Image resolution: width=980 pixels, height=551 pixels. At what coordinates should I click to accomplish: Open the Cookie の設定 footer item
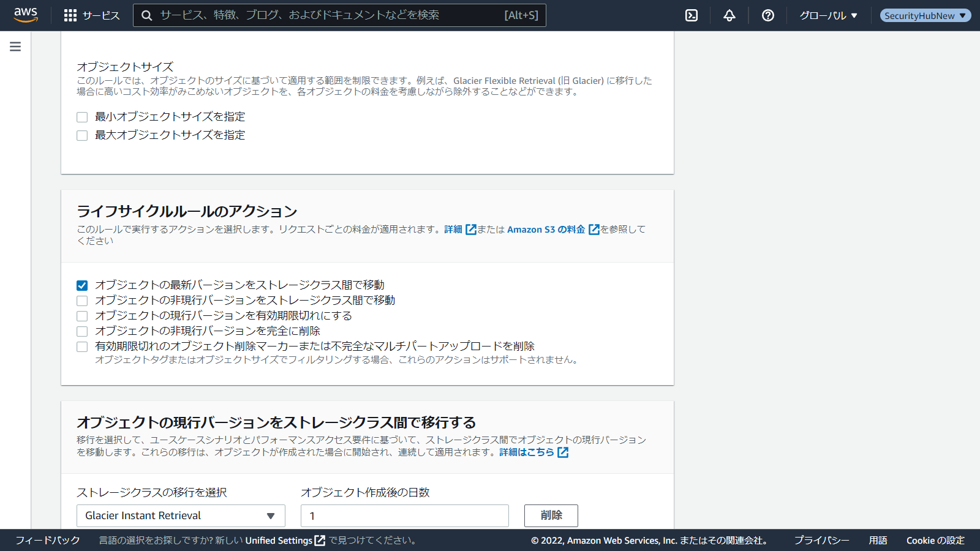point(935,540)
